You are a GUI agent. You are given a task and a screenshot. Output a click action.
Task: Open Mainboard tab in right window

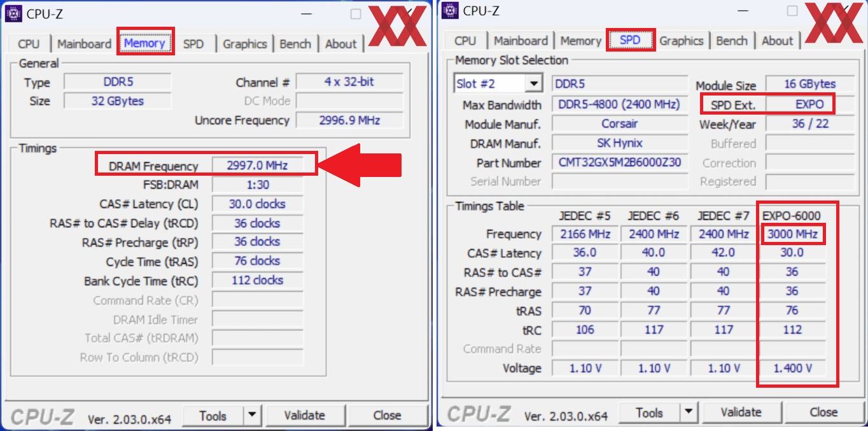tap(521, 41)
